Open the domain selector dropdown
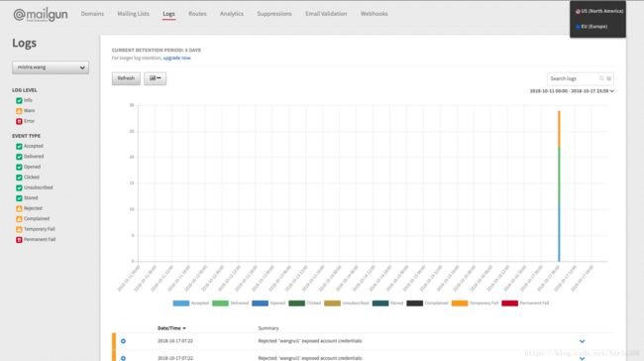Image resolution: width=644 pixels, height=361 pixels. tap(51, 67)
